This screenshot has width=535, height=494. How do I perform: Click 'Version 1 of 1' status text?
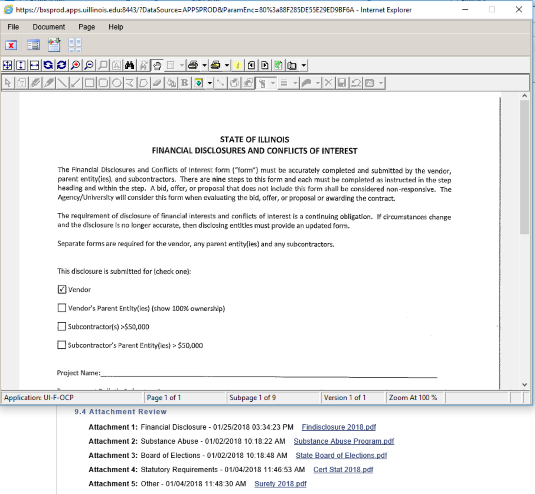pos(345,398)
